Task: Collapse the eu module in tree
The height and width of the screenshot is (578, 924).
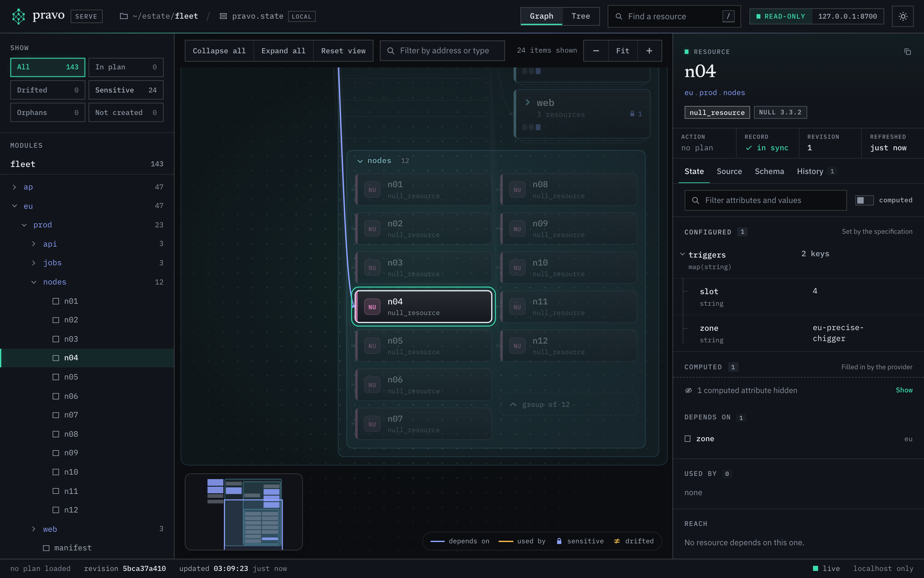Action: 14,206
